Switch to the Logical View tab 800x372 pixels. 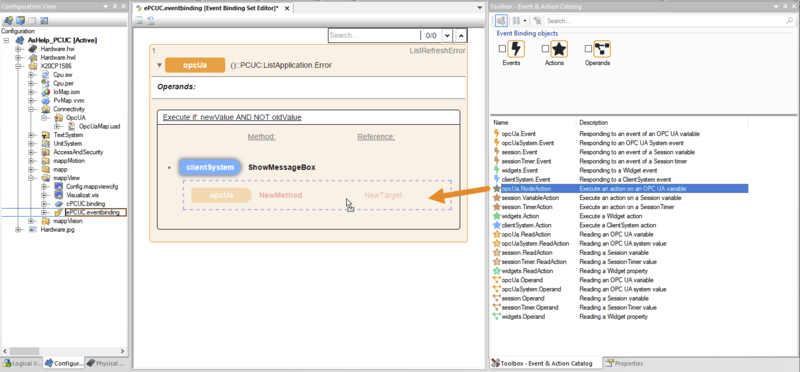pos(22,363)
